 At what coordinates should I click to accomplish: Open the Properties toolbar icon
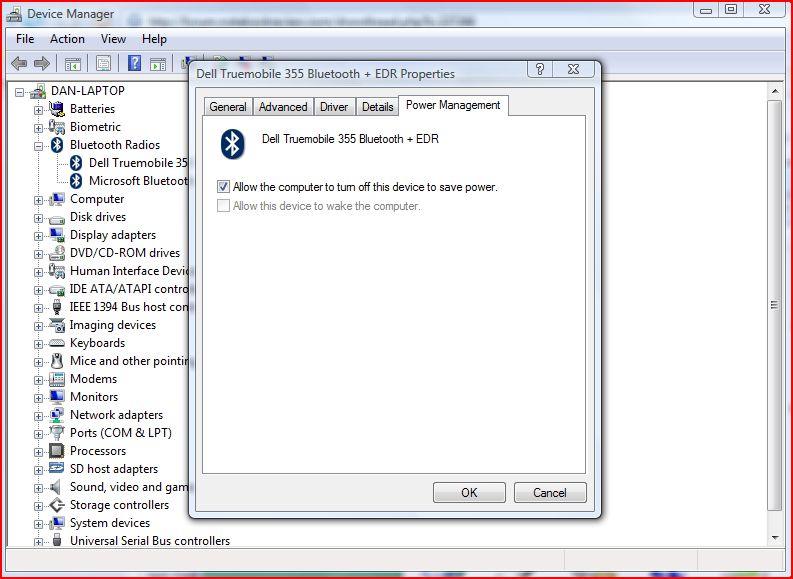(x=103, y=64)
